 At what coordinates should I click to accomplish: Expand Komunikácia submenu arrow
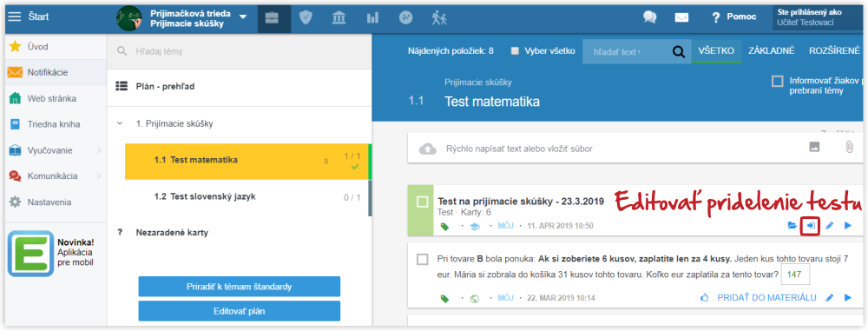99,176
